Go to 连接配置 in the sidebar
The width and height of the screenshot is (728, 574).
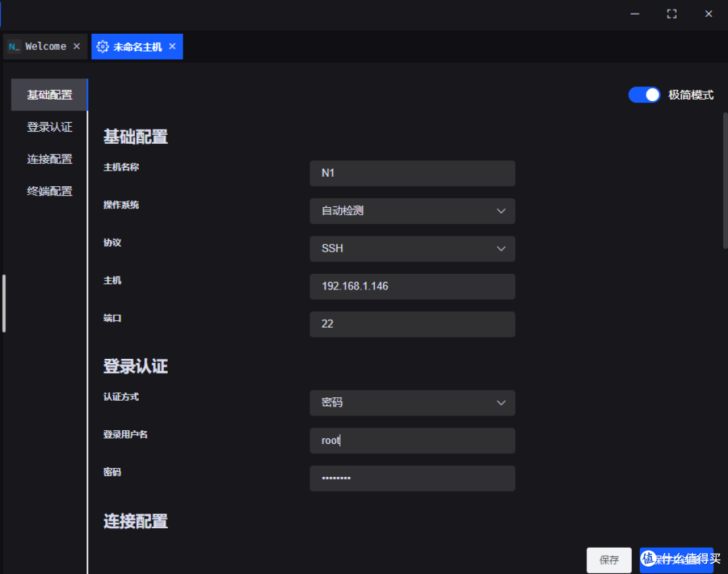tap(49, 159)
